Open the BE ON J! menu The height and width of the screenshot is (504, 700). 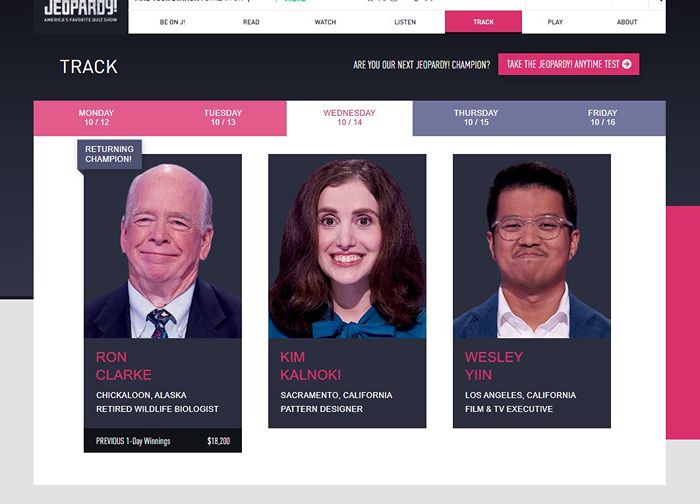pos(172,22)
